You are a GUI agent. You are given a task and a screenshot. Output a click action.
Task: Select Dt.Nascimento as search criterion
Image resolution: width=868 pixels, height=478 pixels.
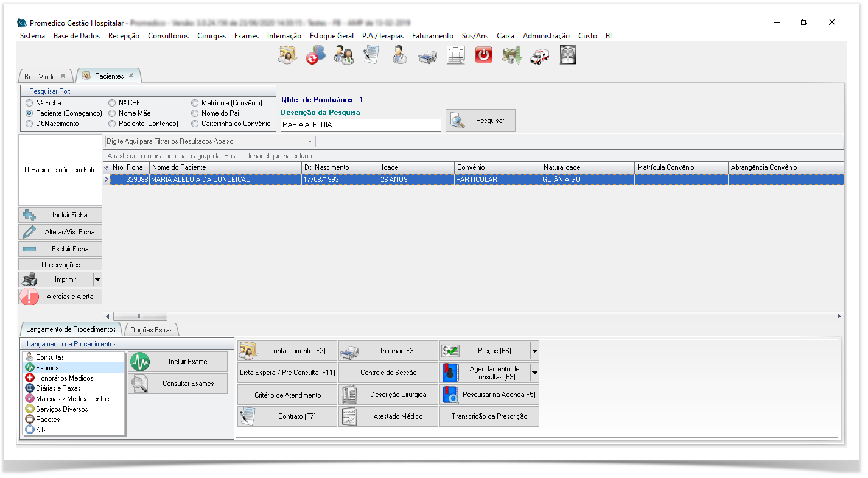30,124
